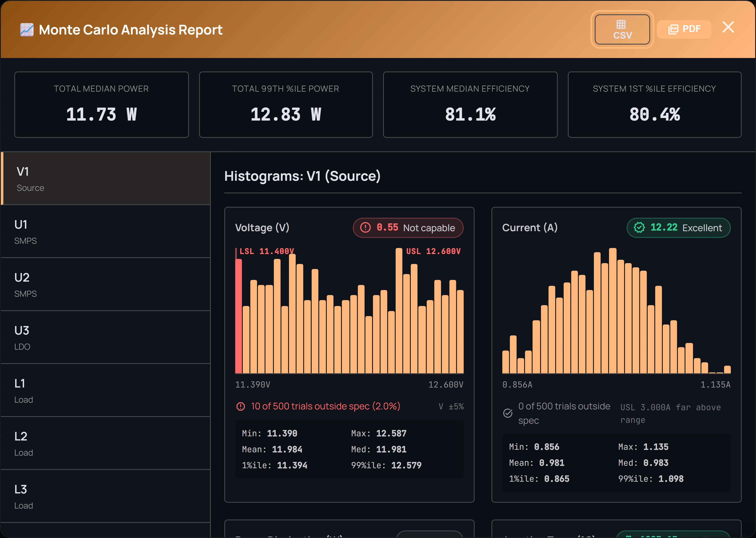The width and height of the screenshot is (756, 538).
Task: Click 'USL 3.000A far above range' note
Action: pyautogui.click(x=670, y=413)
